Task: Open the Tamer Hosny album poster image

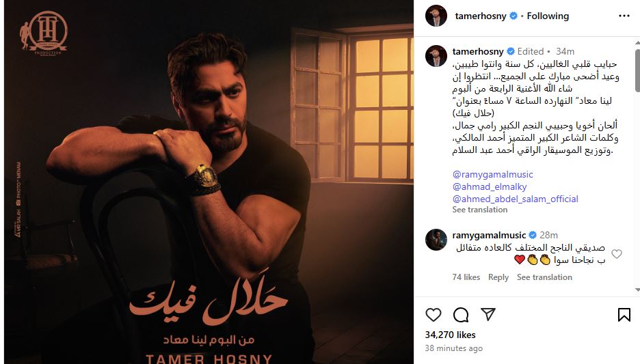Action: 209,182
